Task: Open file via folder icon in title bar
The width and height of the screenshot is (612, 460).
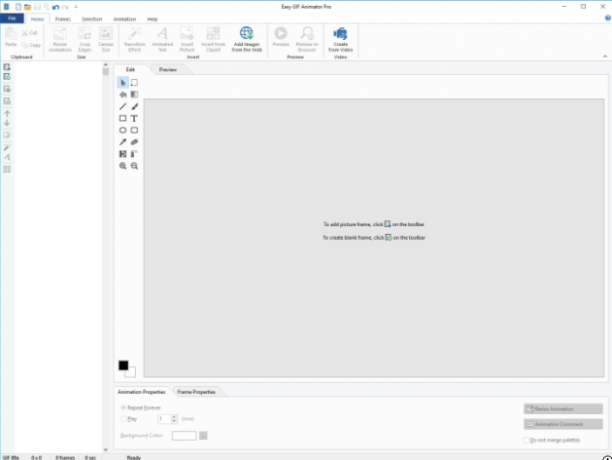Action: pos(27,7)
